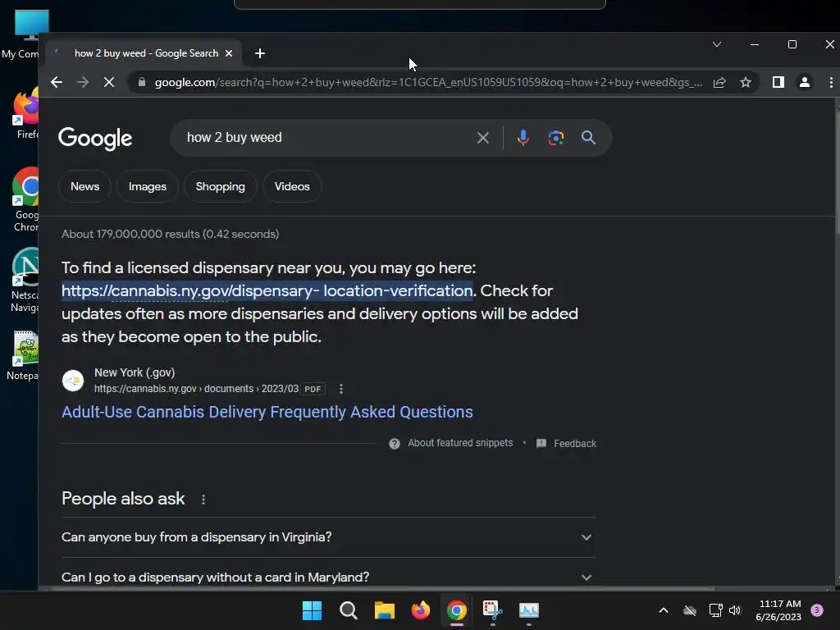
Task: Click the cloud sync tray icon
Action: click(x=689, y=610)
